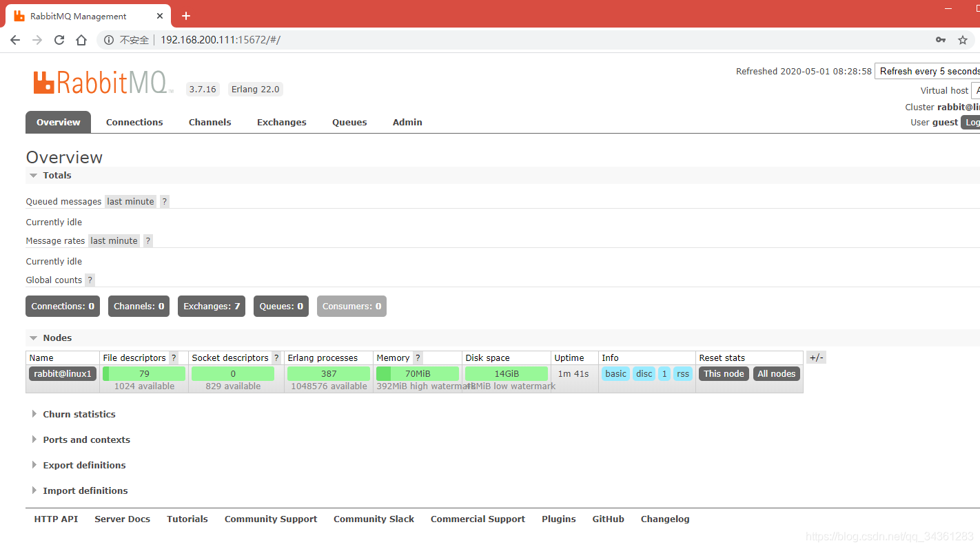Screen dimensions: 980x549
Task: Open help for Memory column
Action: 418,358
